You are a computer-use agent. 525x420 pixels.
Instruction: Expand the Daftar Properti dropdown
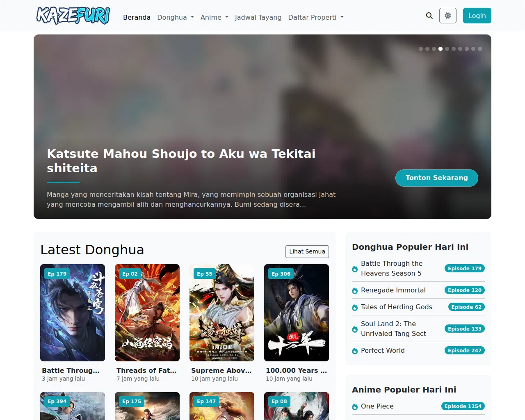tap(316, 17)
